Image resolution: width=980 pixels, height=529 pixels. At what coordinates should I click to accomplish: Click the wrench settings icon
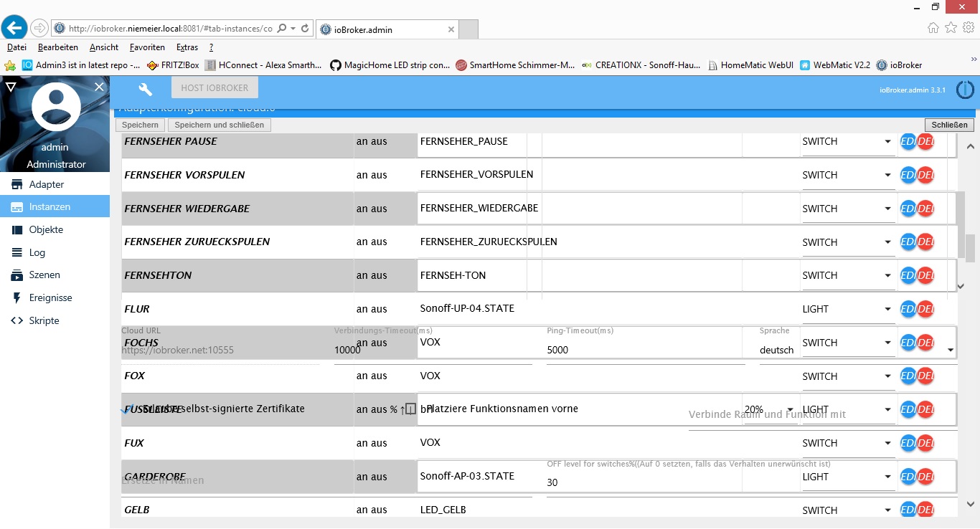146,89
